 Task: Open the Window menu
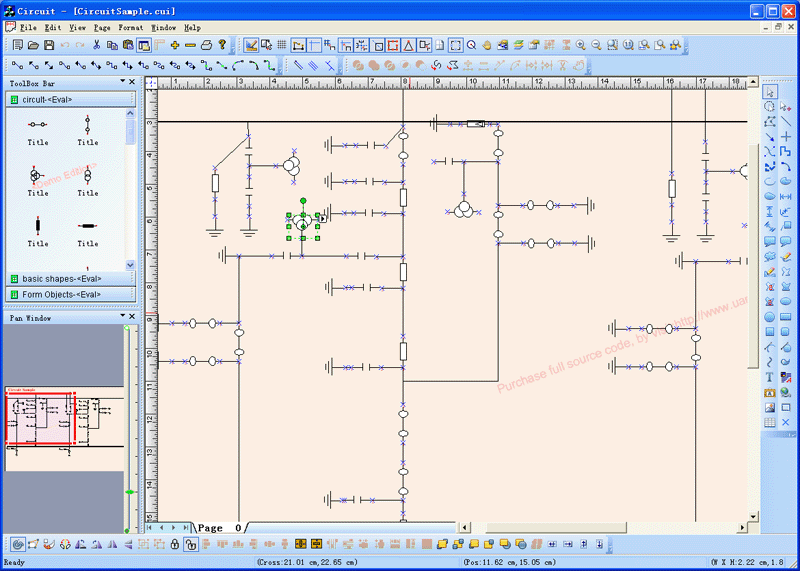click(x=163, y=28)
